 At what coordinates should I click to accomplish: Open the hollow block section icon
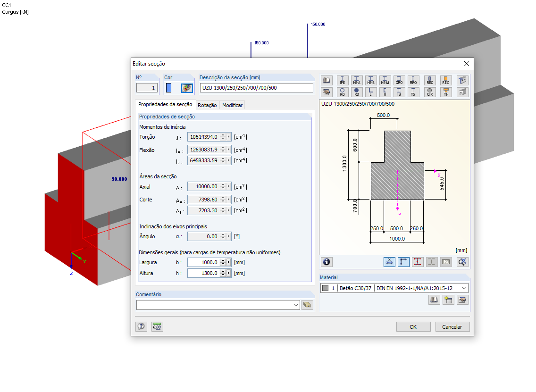click(462, 92)
